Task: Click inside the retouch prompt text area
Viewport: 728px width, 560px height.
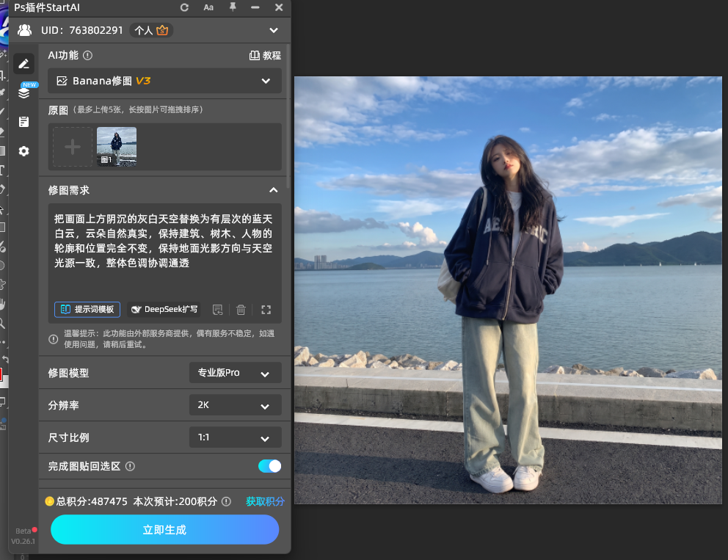Action: pos(164,248)
